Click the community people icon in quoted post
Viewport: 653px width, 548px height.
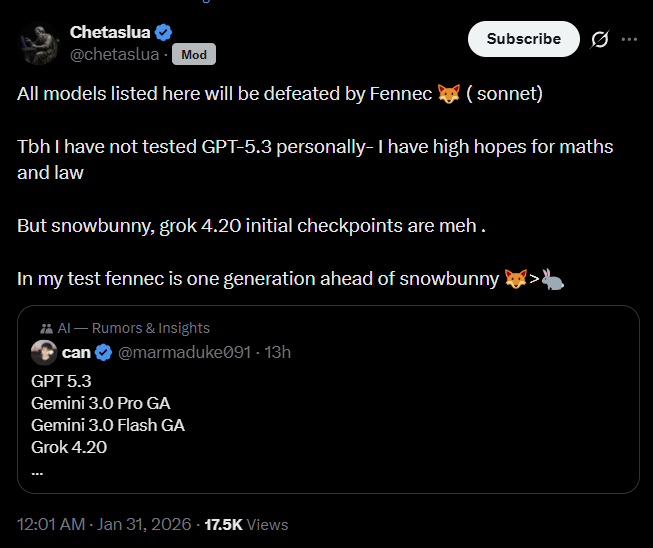click(46, 328)
